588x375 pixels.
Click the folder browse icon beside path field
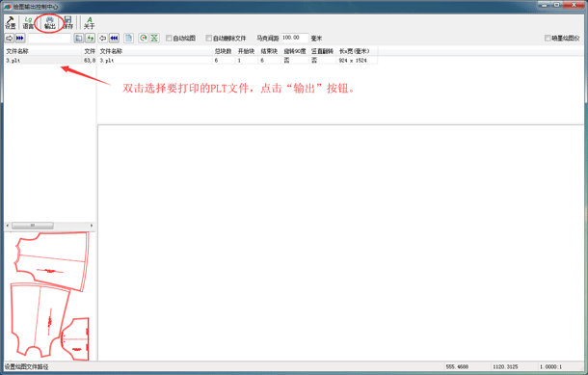(79, 38)
